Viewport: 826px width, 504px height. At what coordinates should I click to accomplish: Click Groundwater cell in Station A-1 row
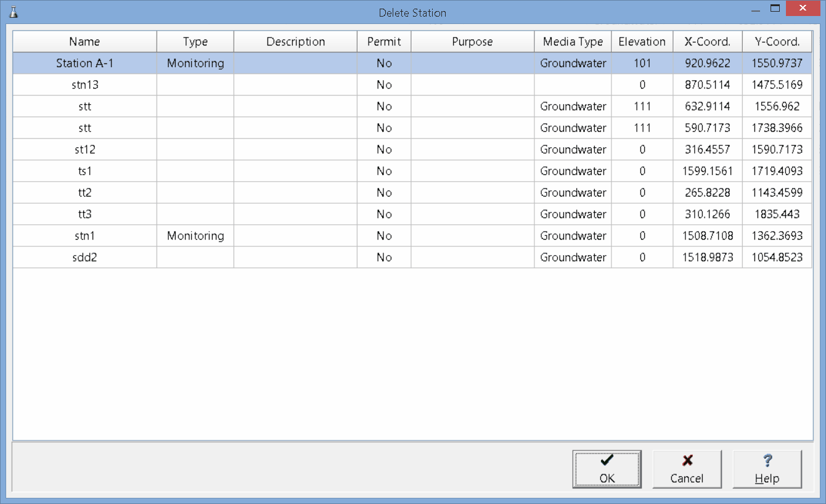coord(573,63)
